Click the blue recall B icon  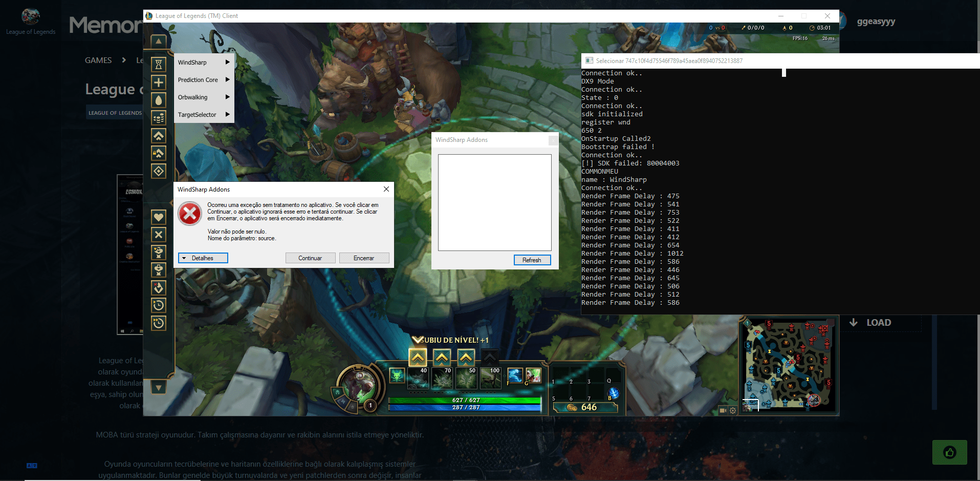tap(614, 393)
